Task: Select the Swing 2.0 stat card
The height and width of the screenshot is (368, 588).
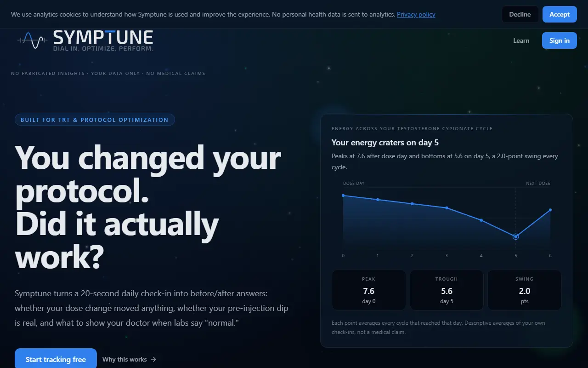Action: (525, 290)
